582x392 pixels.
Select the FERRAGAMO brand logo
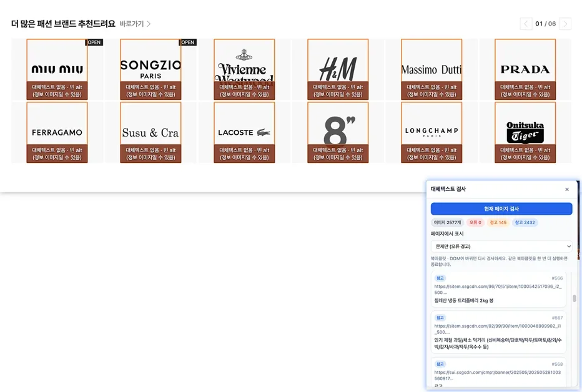[57, 132]
